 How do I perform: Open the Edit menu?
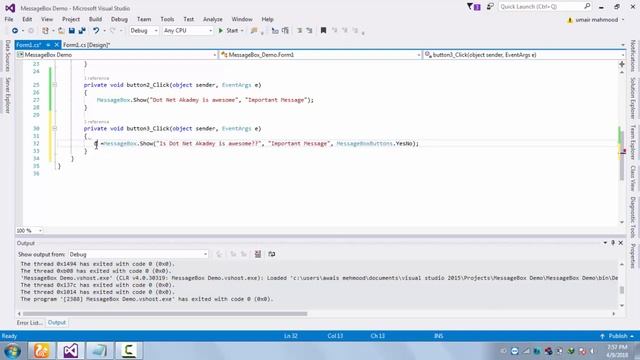pos(27,19)
